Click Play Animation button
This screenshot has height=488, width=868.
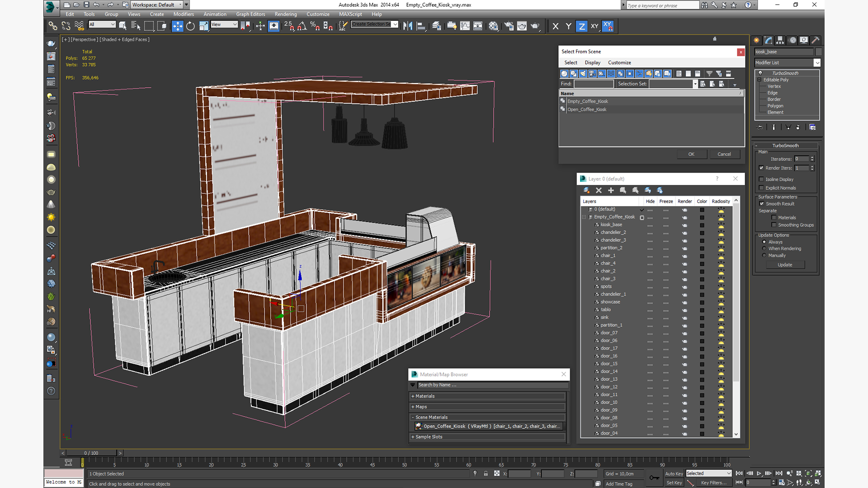(759, 474)
